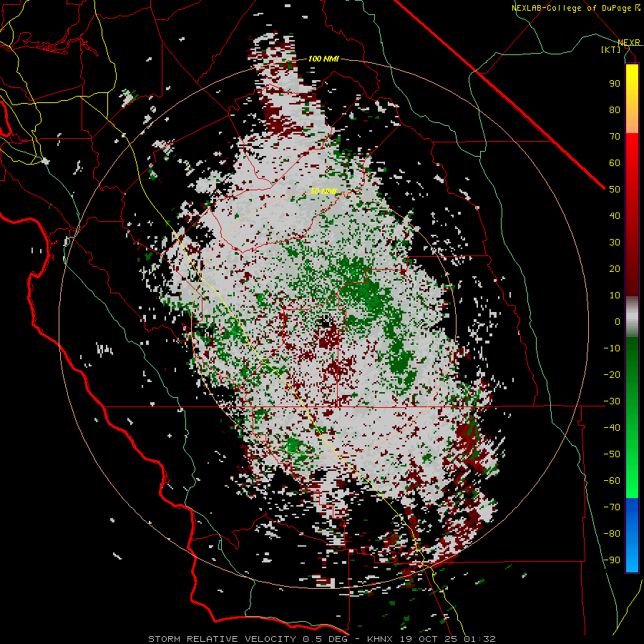644x644 pixels.
Task: Click the 10 value on the velocity scale
Action: [x=615, y=296]
